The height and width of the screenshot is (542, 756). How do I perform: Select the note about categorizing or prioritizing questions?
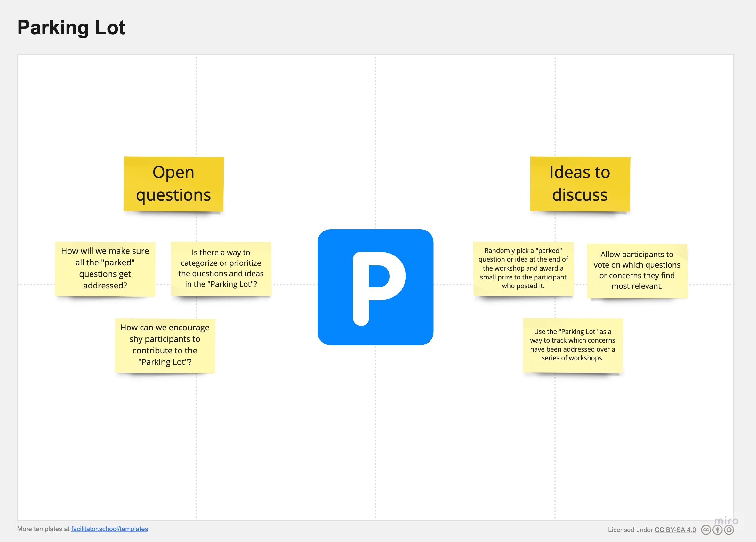point(221,269)
